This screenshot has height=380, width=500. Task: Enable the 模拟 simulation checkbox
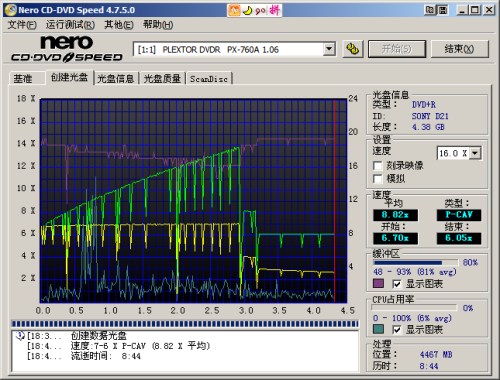coord(377,179)
